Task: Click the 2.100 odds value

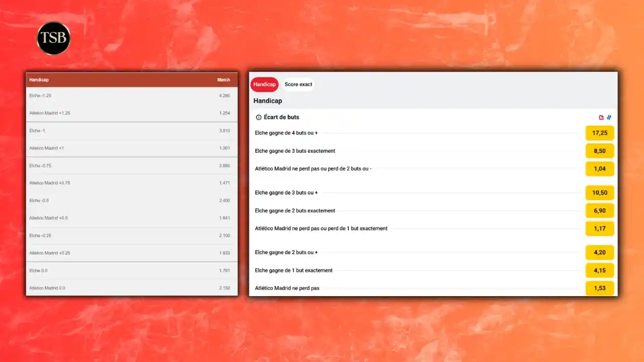Action: pos(224,235)
